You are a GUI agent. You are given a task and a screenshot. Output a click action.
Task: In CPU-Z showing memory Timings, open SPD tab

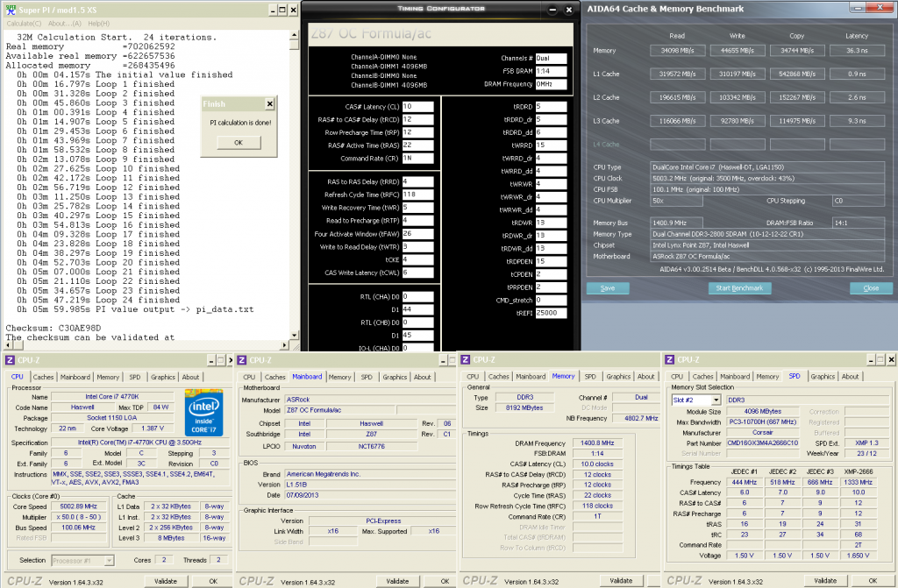(590, 376)
